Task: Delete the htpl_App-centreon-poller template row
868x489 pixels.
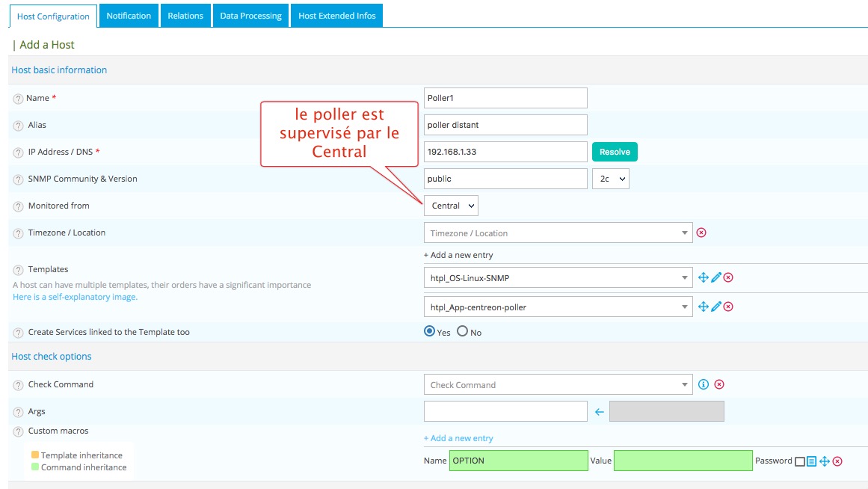Action: coord(728,307)
